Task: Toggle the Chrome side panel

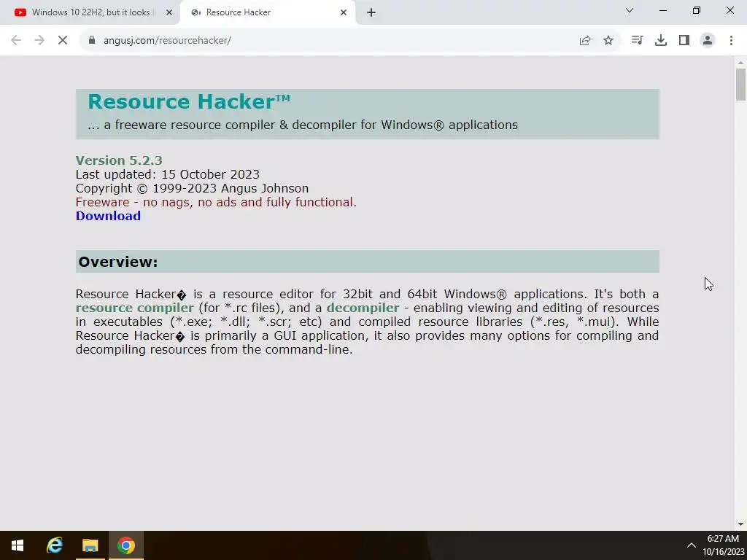Action: click(x=684, y=41)
